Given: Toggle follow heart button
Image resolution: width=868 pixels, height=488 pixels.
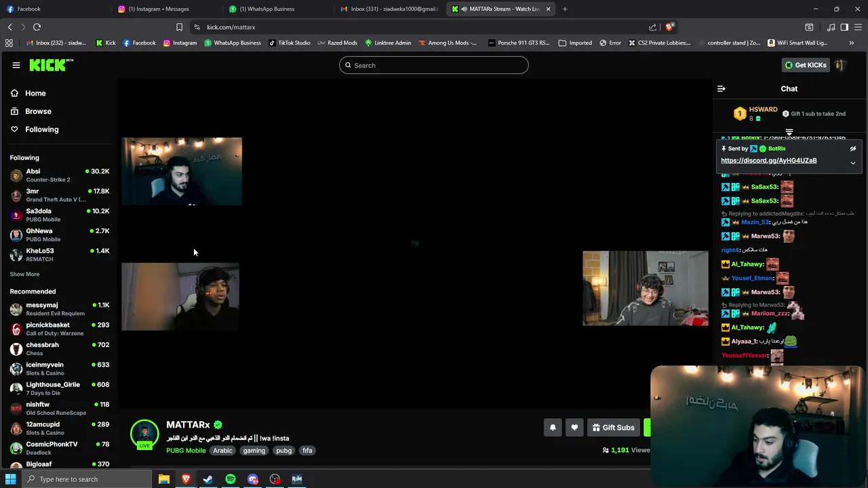Looking at the screenshot, I should click(574, 428).
